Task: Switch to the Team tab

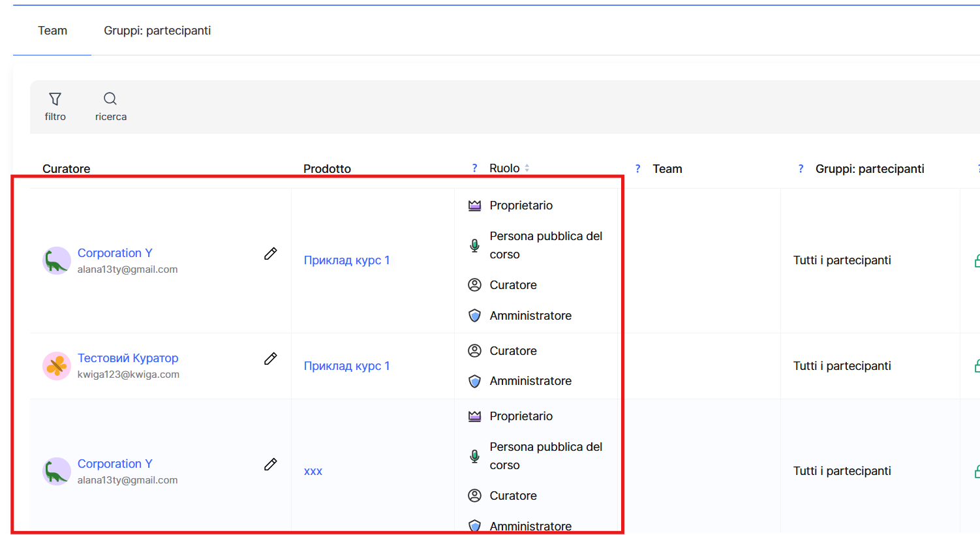Action: [x=52, y=31]
